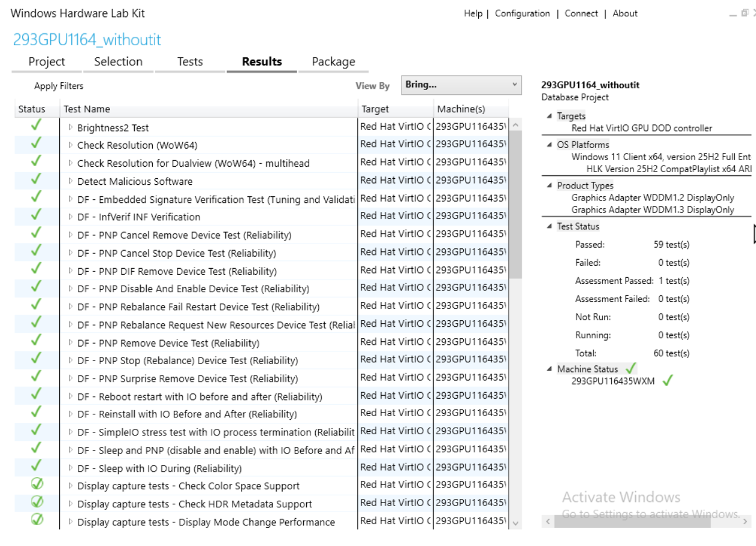The height and width of the screenshot is (546, 756).
Task: Collapse the Test Status section
Action: 549,226
